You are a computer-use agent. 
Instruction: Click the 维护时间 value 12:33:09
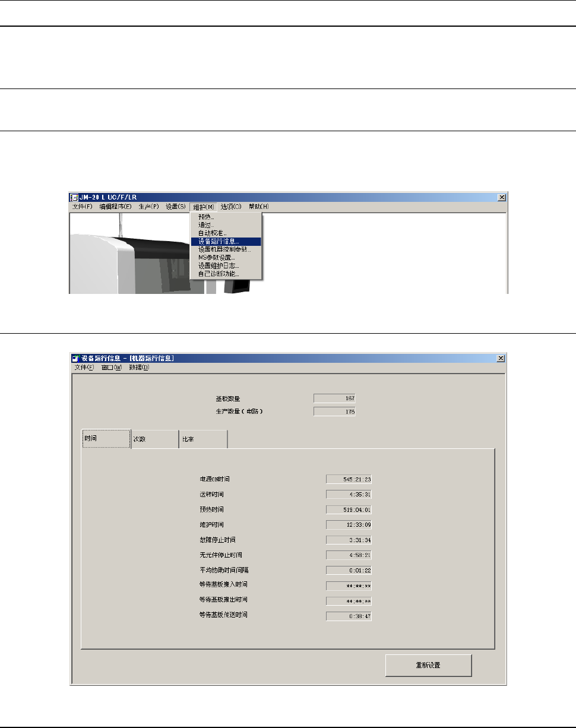349,525
